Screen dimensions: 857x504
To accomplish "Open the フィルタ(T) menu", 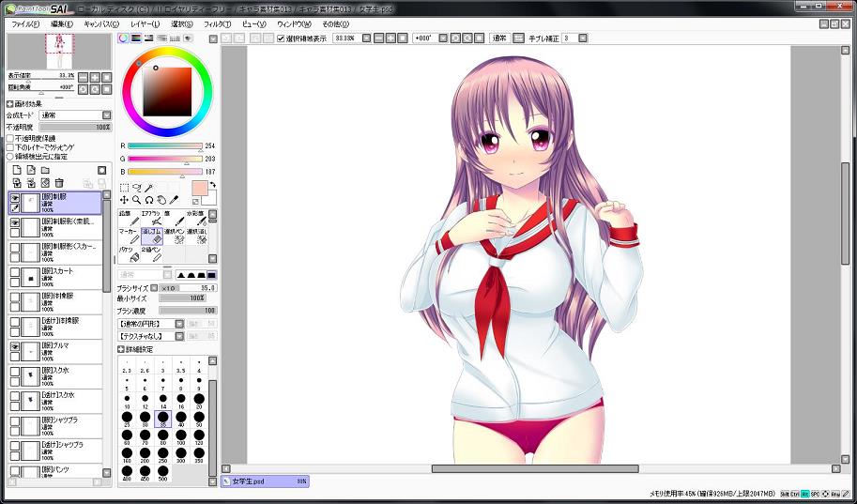I will 217,23.
